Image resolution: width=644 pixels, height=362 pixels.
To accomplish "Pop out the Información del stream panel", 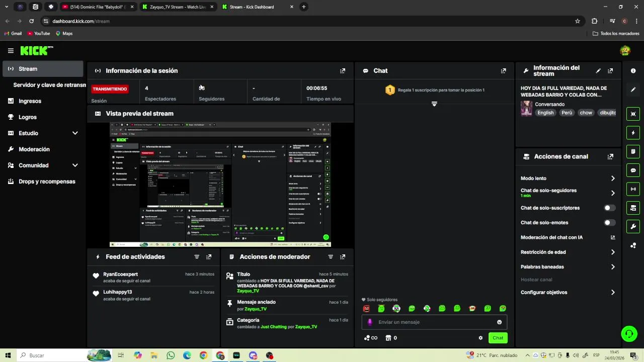I will point(610,71).
